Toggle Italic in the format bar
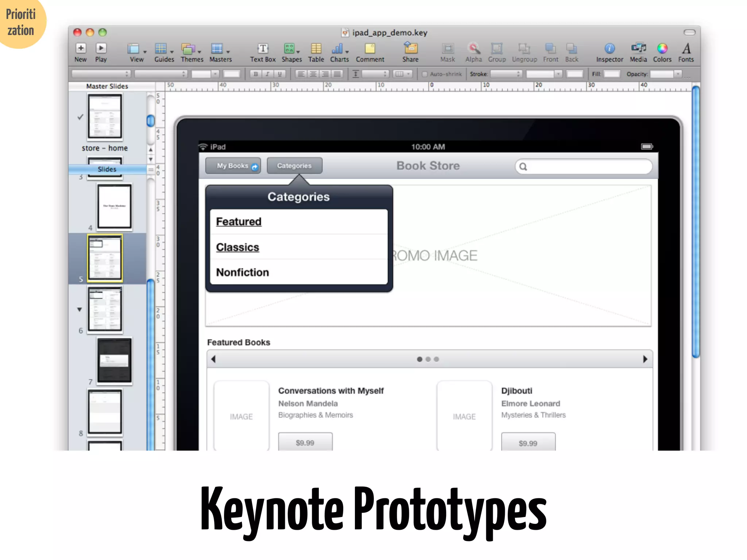 (268, 74)
